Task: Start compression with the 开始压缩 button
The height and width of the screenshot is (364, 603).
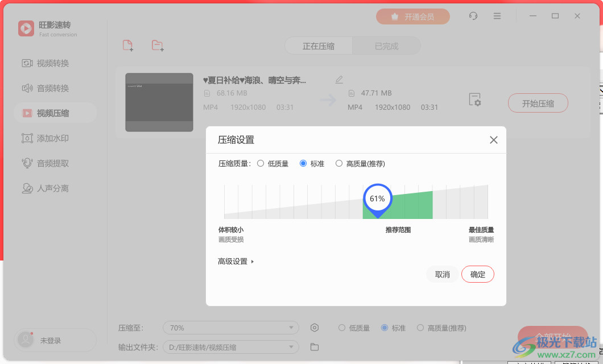Action: click(x=538, y=103)
